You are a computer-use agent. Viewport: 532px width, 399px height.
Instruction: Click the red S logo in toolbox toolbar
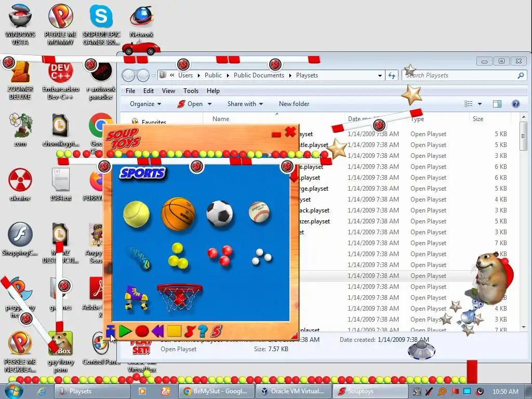216,331
